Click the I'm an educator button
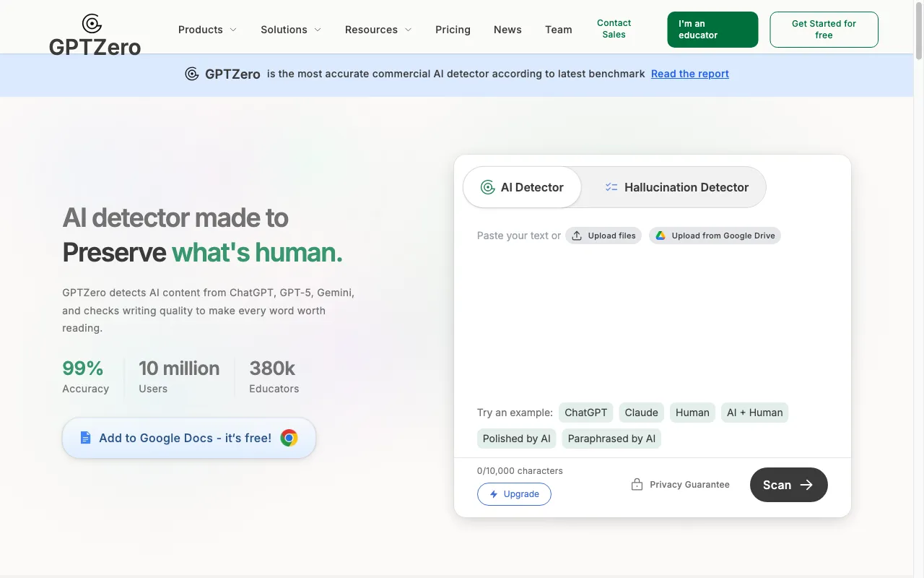Viewport: 924px width, 578px height. tap(712, 30)
